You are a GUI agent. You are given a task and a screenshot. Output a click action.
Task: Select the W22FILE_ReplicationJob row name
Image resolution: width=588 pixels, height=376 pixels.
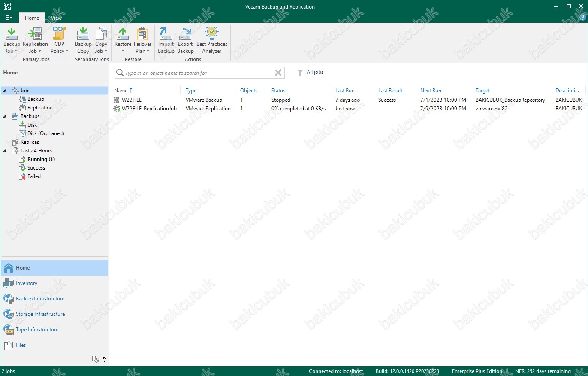149,109
